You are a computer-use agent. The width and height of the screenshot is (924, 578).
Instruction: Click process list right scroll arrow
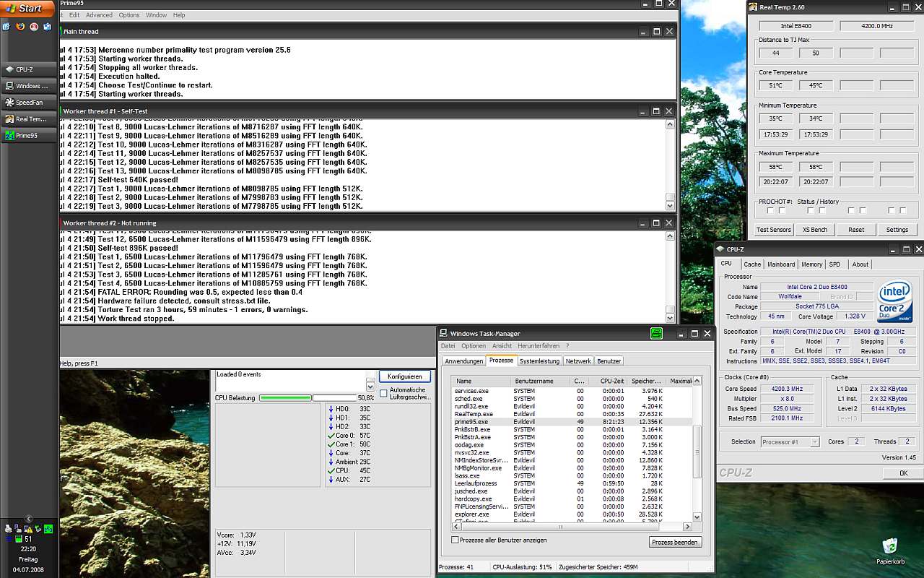pyautogui.click(x=687, y=526)
